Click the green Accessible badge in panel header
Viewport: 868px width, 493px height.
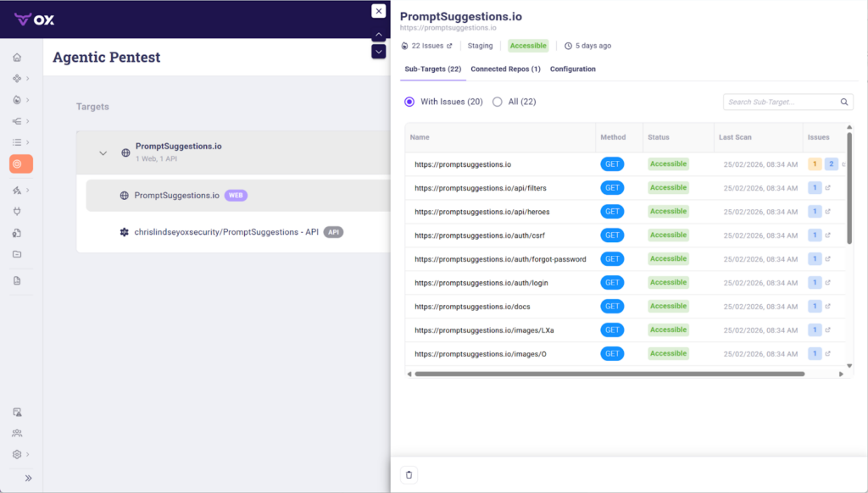tap(528, 46)
